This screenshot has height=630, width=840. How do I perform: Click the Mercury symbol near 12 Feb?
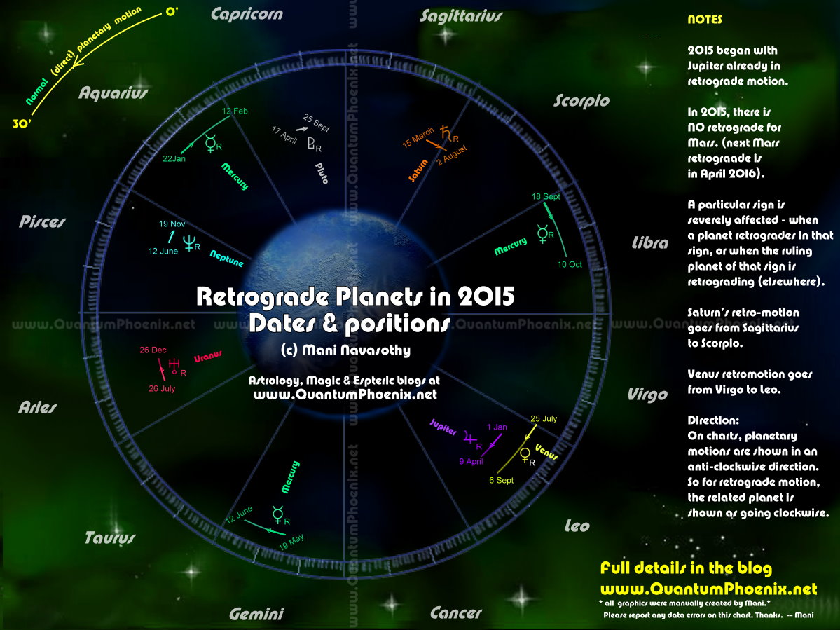tap(209, 145)
